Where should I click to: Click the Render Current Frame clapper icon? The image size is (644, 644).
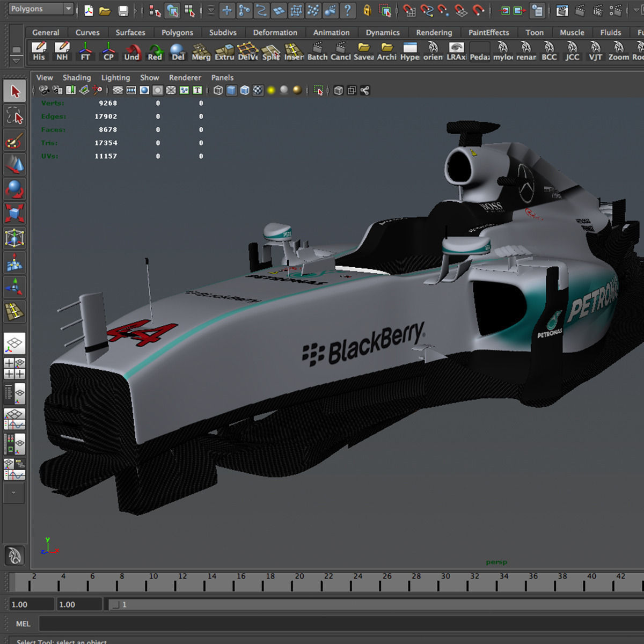580,10
